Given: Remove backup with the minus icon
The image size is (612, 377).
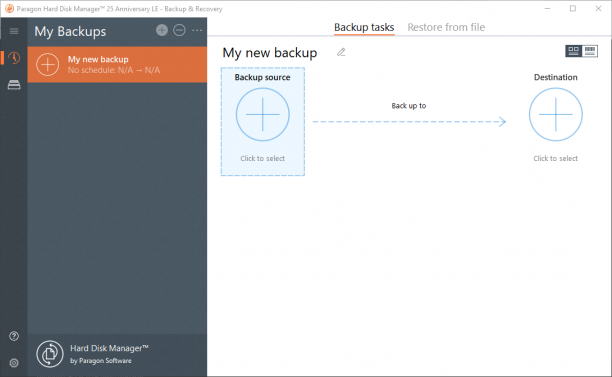Looking at the screenshot, I should (x=179, y=30).
